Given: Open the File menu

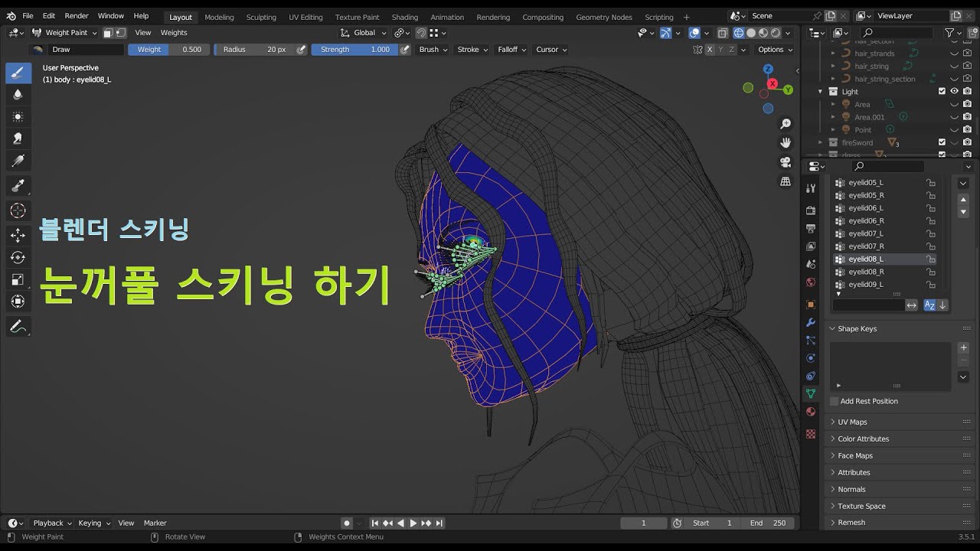Looking at the screenshot, I should 28,16.
